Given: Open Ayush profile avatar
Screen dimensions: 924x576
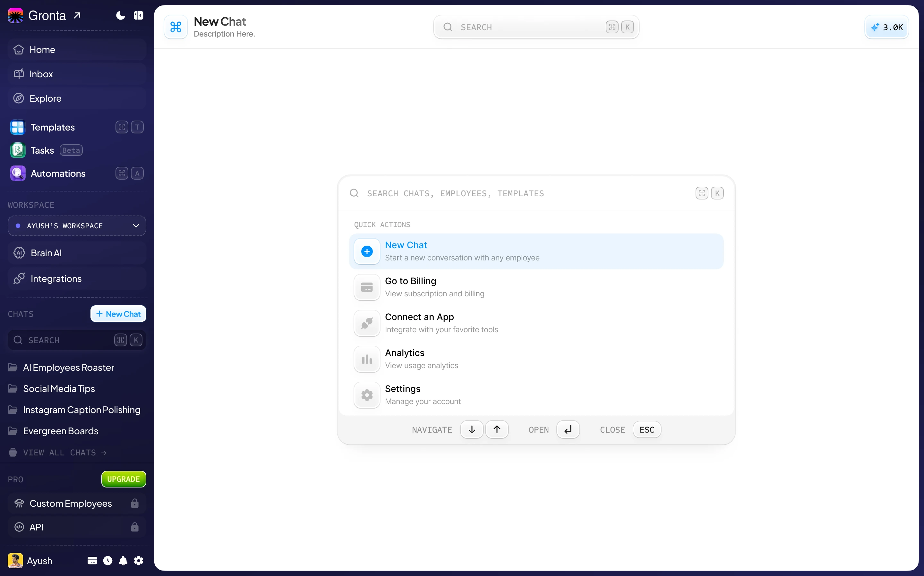Looking at the screenshot, I should click(x=15, y=561).
